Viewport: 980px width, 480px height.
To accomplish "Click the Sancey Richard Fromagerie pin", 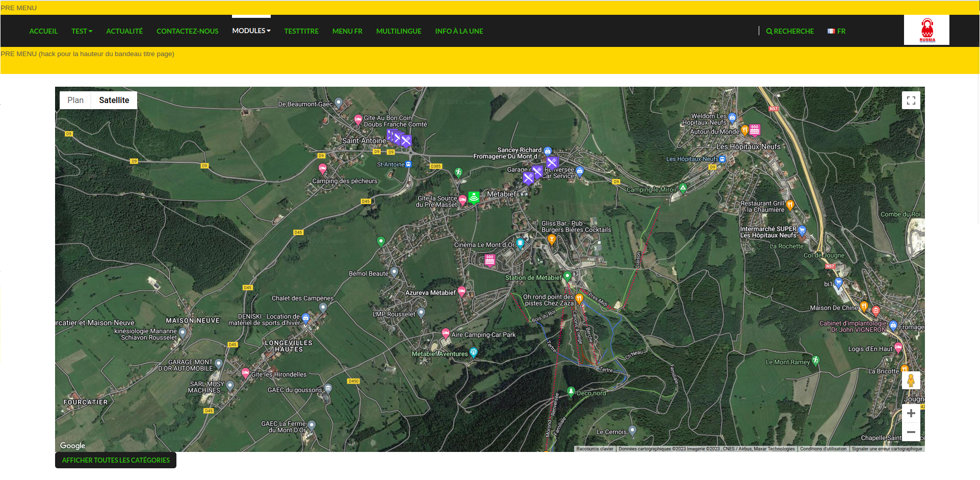I will coord(548,151).
